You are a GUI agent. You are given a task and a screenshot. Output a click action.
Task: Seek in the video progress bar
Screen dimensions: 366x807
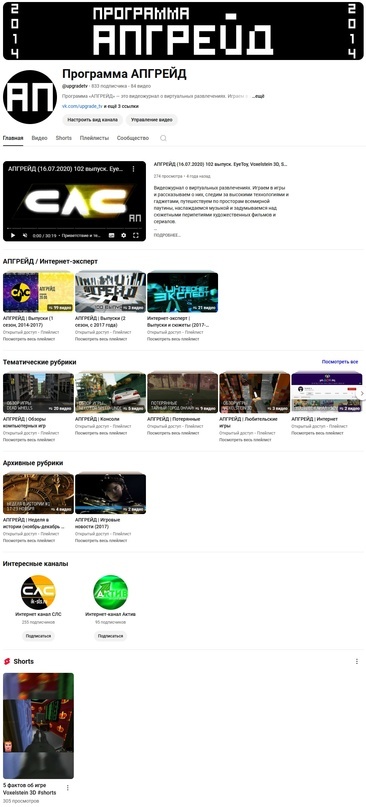[x=74, y=229]
